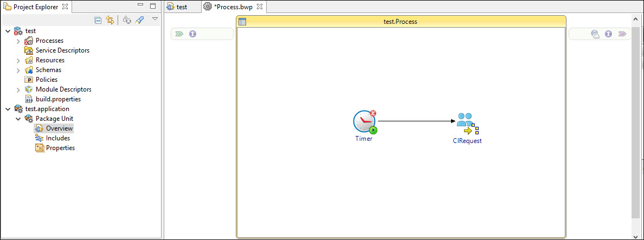Screen dimensions: 644x240
Task: Collapse the test project node
Action: click(x=8, y=31)
